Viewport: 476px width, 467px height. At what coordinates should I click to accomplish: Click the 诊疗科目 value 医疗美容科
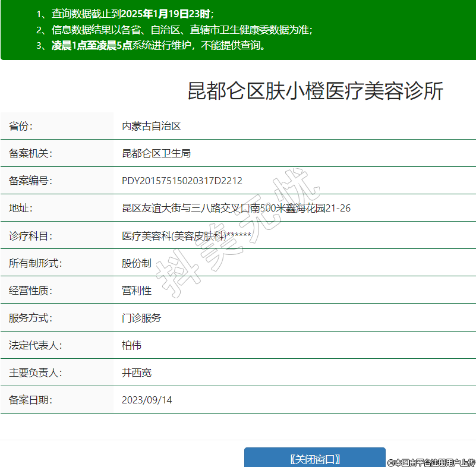click(146, 236)
